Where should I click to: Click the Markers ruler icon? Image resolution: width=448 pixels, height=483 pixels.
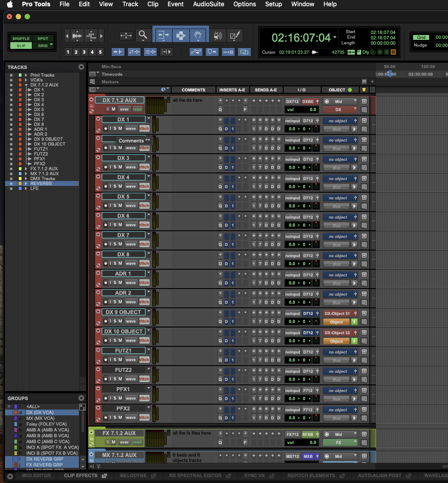point(92,82)
